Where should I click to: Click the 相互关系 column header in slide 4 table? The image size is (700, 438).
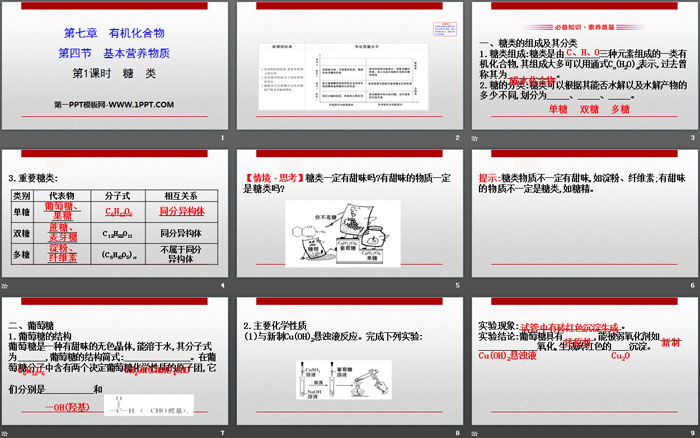181,196
